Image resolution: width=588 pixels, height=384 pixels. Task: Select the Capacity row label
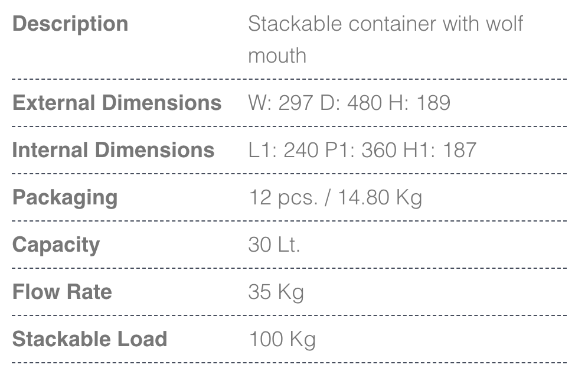[56, 245]
